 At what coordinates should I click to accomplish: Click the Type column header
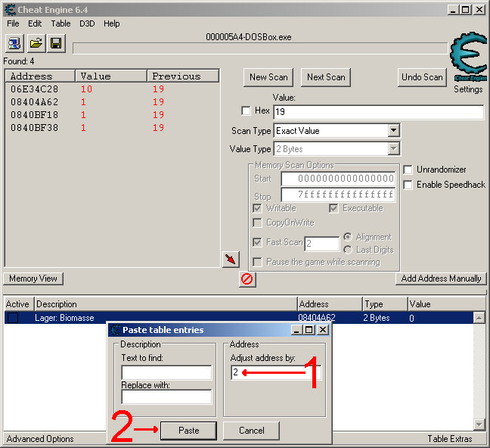(385, 304)
